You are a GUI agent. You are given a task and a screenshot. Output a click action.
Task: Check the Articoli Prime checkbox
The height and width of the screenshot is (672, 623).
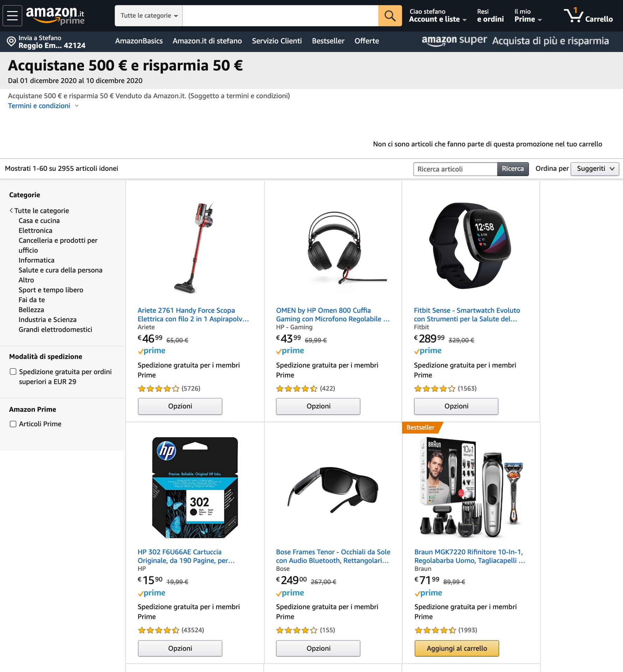[x=13, y=424]
